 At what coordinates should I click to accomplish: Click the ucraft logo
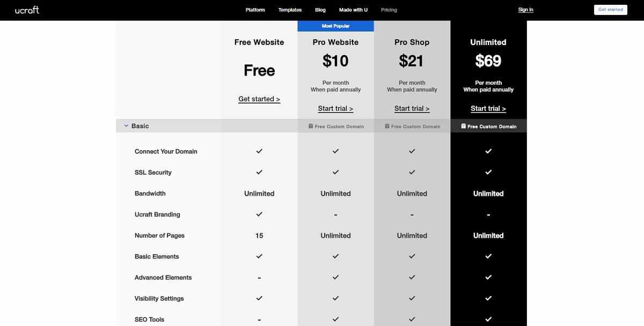pos(27,10)
